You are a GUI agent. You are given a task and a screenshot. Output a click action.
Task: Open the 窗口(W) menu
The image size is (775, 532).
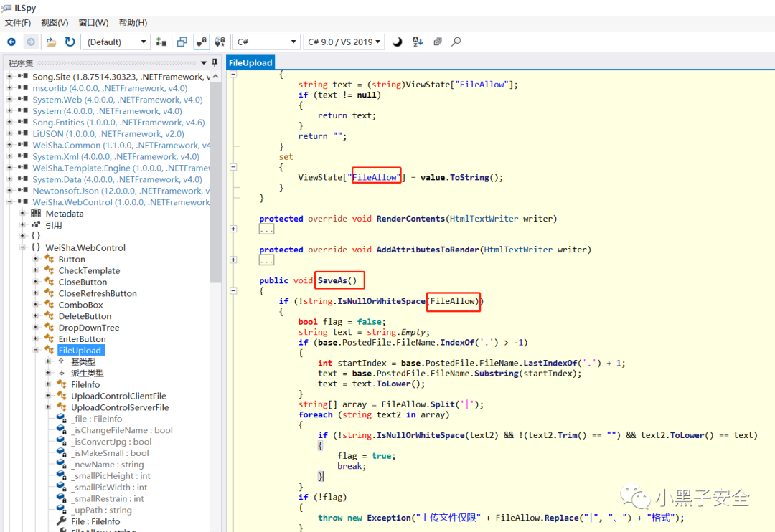[x=93, y=23]
